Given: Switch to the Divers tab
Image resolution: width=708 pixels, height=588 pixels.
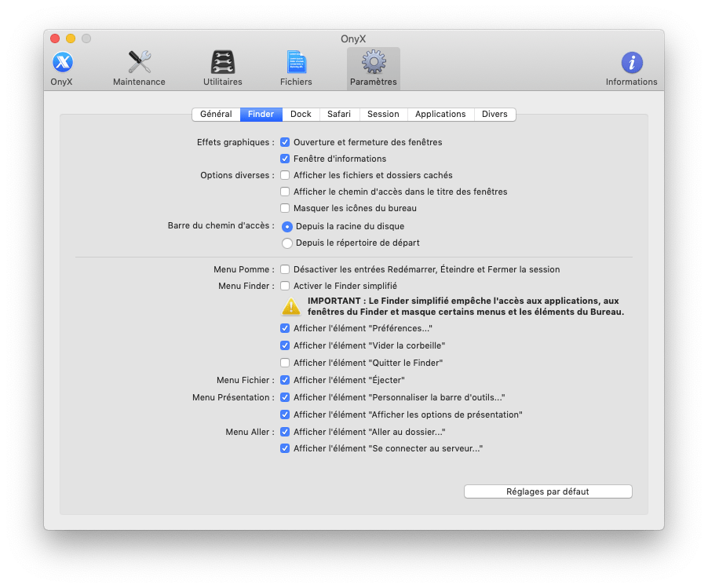Looking at the screenshot, I should click(x=495, y=115).
